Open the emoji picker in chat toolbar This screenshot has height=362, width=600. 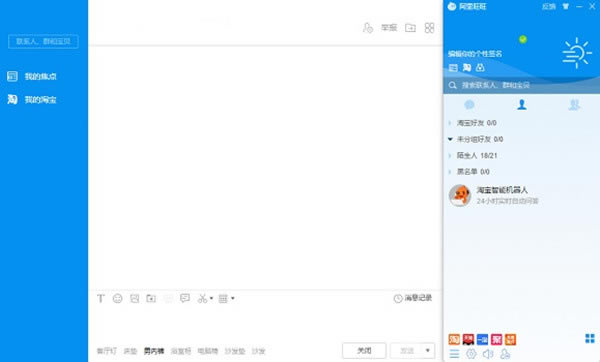tap(117, 298)
